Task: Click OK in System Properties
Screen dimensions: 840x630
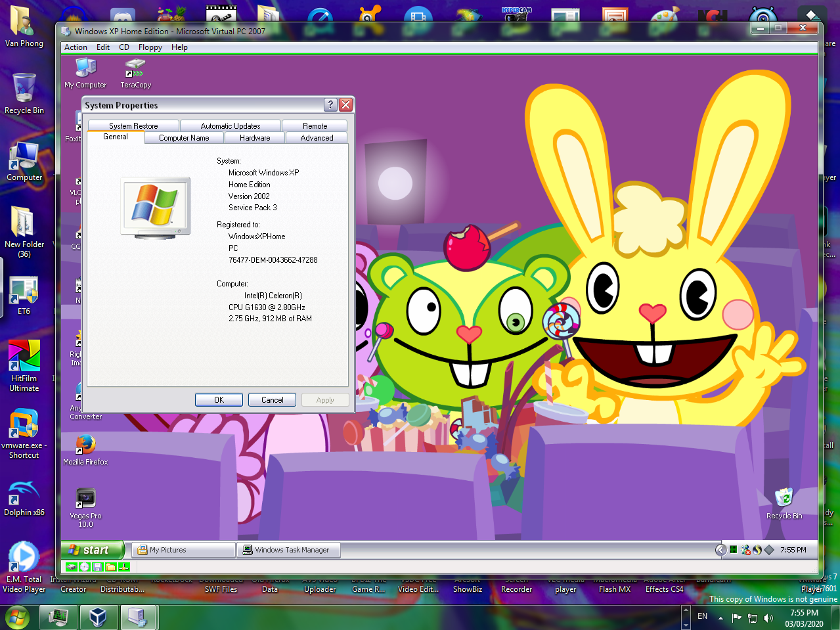Action: tap(219, 399)
